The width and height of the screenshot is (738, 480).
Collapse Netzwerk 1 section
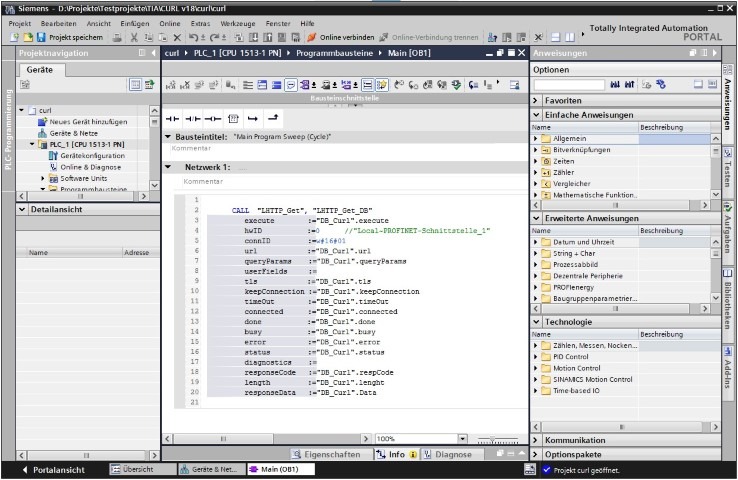pyautogui.click(x=168, y=167)
